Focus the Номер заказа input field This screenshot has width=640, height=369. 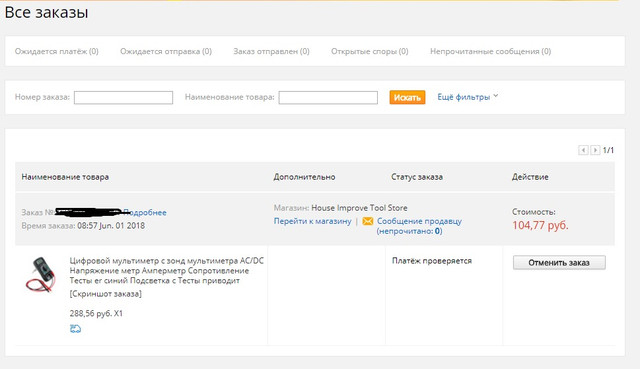point(123,98)
